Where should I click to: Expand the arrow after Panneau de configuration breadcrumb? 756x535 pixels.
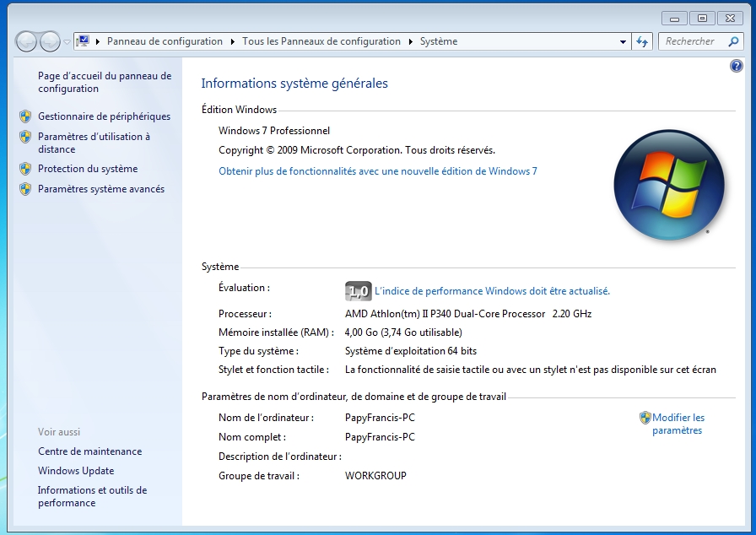coord(233,41)
